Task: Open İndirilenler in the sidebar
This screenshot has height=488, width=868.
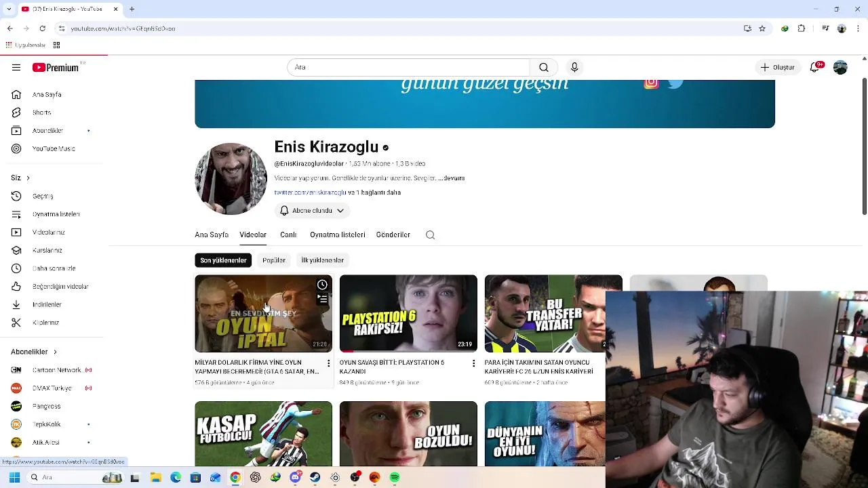Action: [x=54, y=304]
